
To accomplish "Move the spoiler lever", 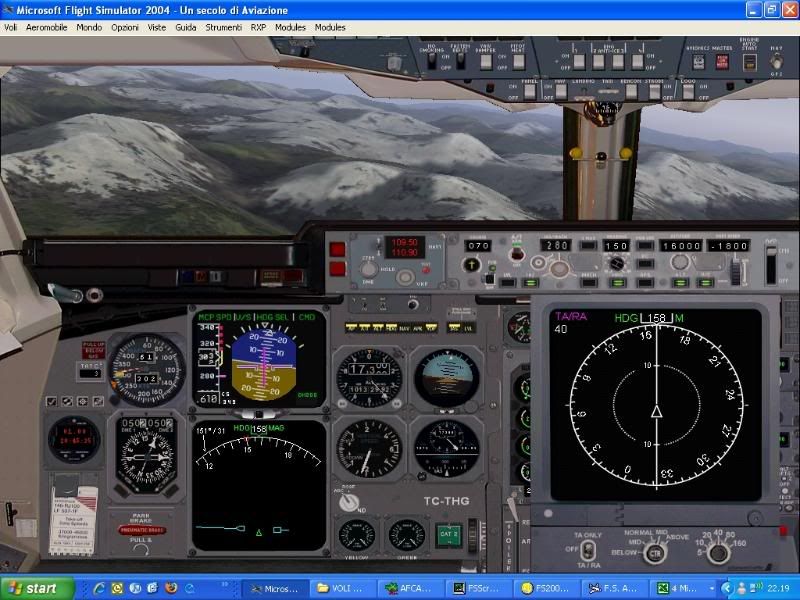I will click(512, 510).
